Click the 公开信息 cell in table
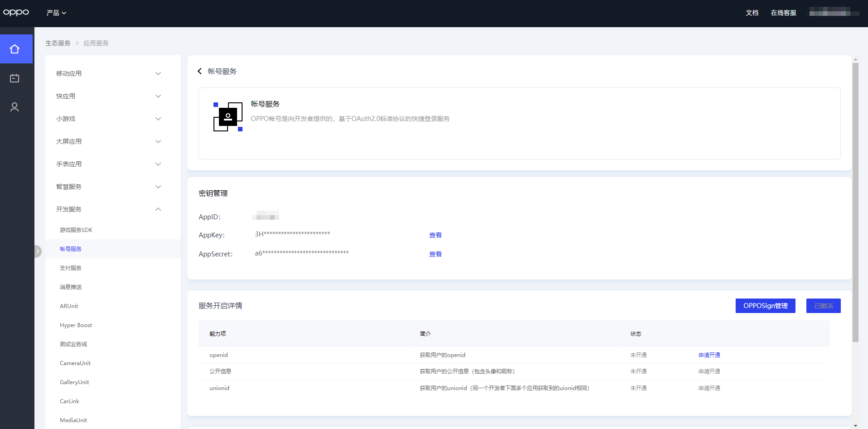The image size is (868, 429). (x=220, y=371)
